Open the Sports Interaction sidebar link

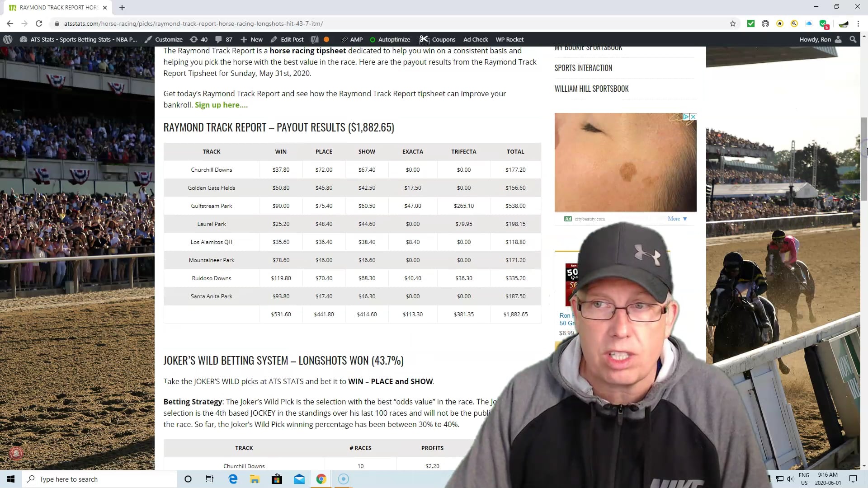click(583, 68)
